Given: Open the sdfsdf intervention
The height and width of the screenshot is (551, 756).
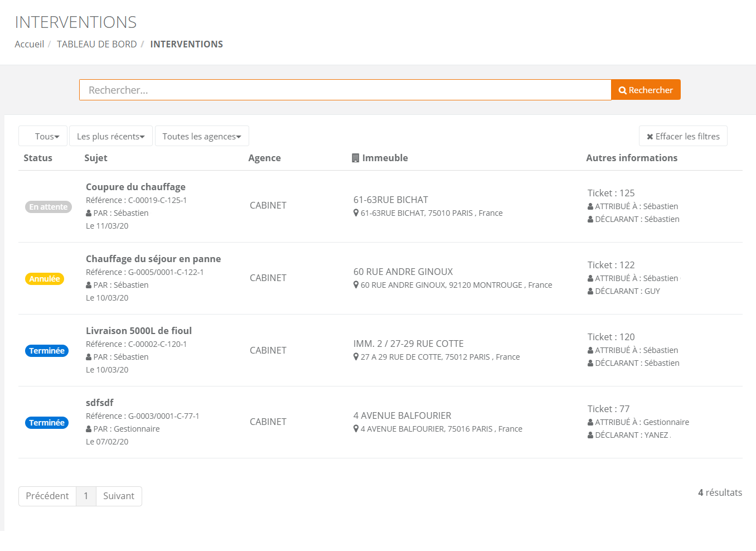Looking at the screenshot, I should click(100, 403).
